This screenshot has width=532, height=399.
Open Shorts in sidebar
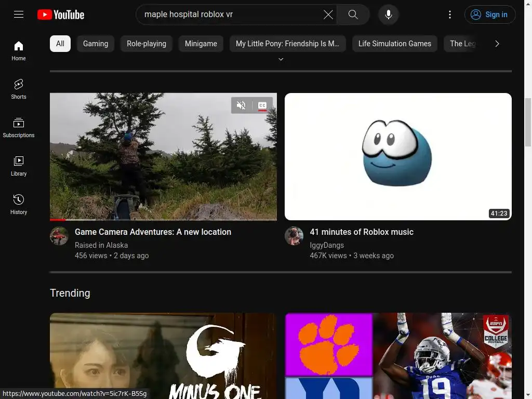coord(19,89)
